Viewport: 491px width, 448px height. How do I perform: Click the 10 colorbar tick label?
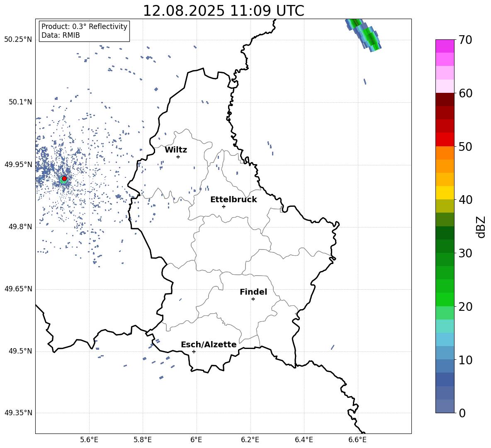[x=466, y=360]
